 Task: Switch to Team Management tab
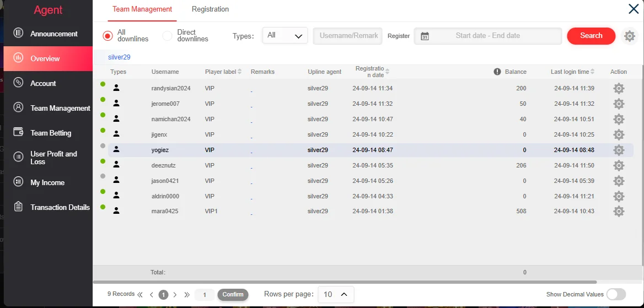(x=142, y=9)
